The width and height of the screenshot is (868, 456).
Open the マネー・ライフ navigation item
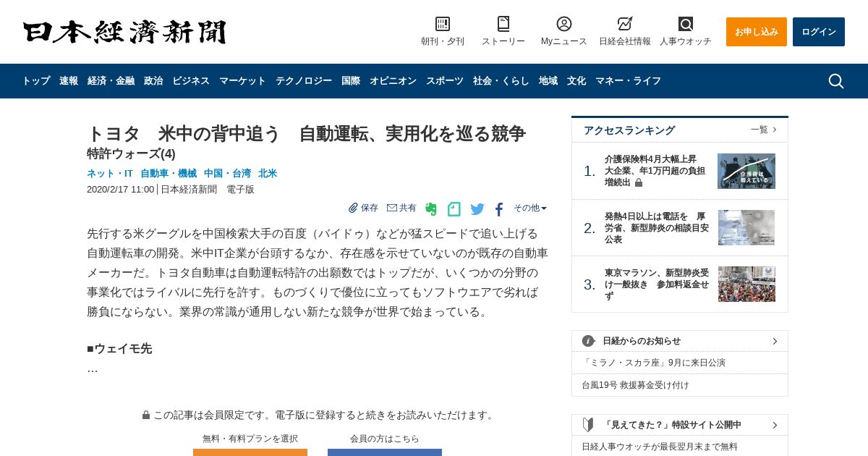629,81
